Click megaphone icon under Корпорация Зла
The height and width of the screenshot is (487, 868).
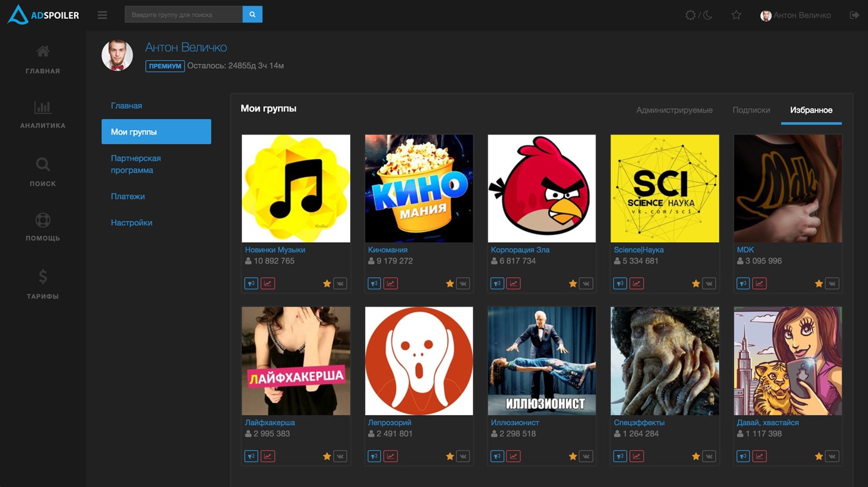point(497,284)
